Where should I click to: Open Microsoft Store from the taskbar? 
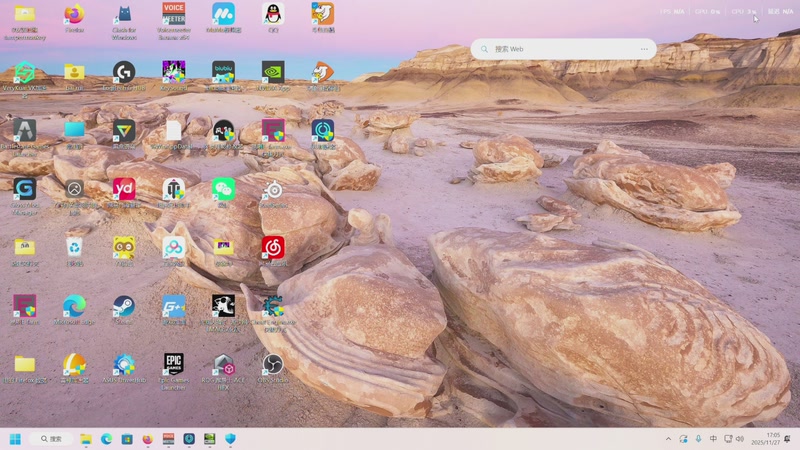point(127,439)
